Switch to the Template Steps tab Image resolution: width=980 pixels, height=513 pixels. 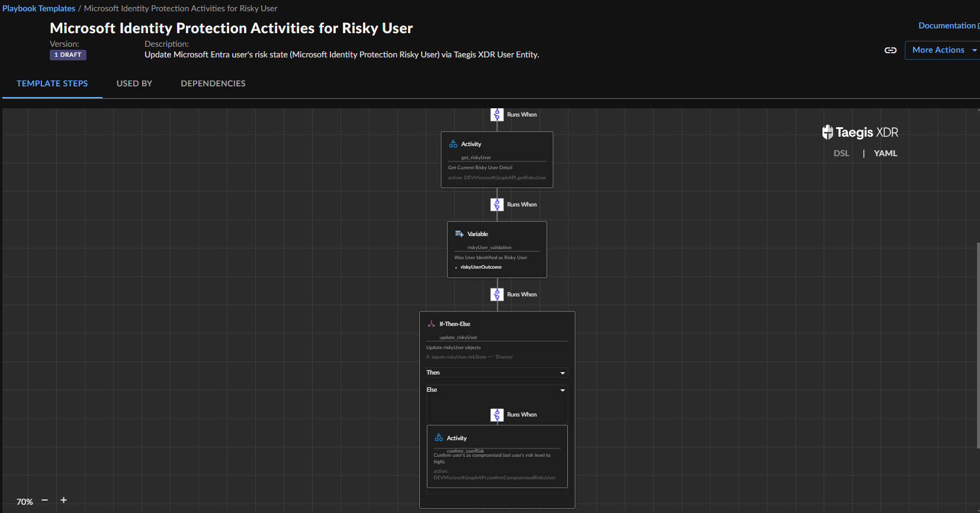click(x=52, y=83)
